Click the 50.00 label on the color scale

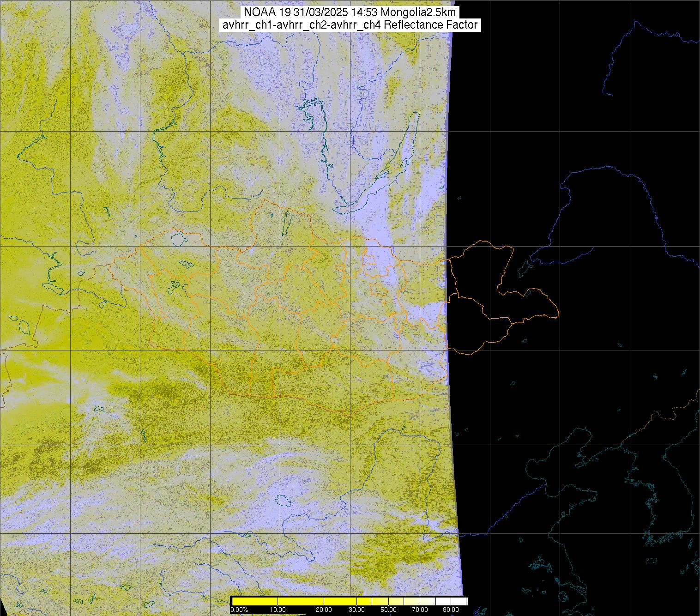pyautogui.click(x=388, y=610)
